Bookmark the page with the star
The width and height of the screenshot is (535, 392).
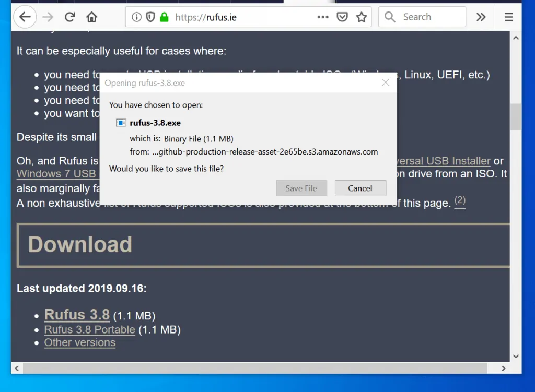pyautogui.click(x=362, y=16)
